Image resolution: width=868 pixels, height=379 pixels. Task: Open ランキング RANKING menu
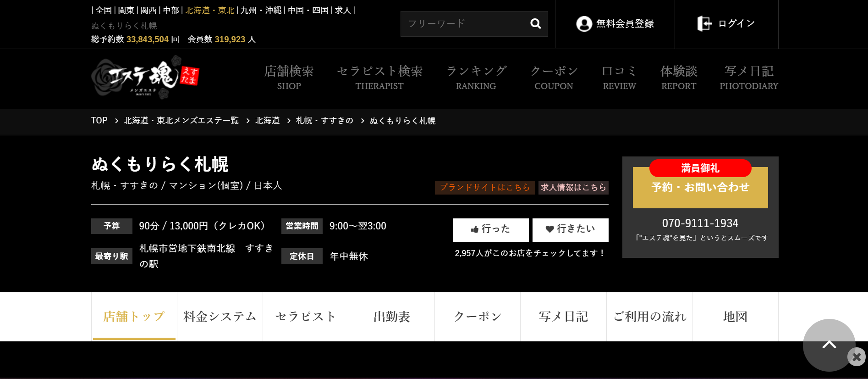(476, 77)
